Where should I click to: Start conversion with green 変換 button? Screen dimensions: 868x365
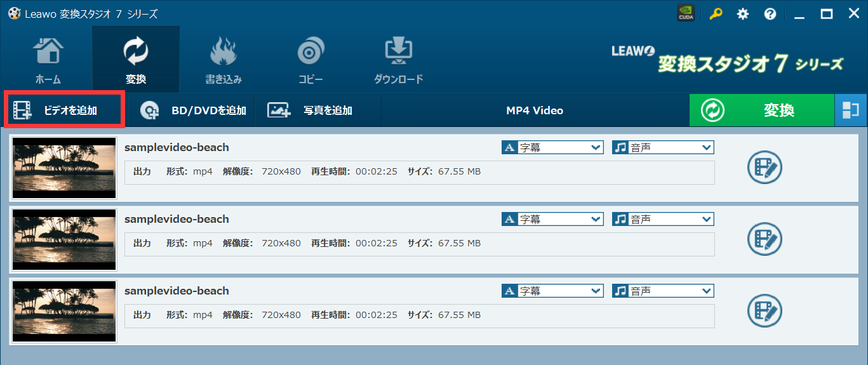(x=761, y=110)
